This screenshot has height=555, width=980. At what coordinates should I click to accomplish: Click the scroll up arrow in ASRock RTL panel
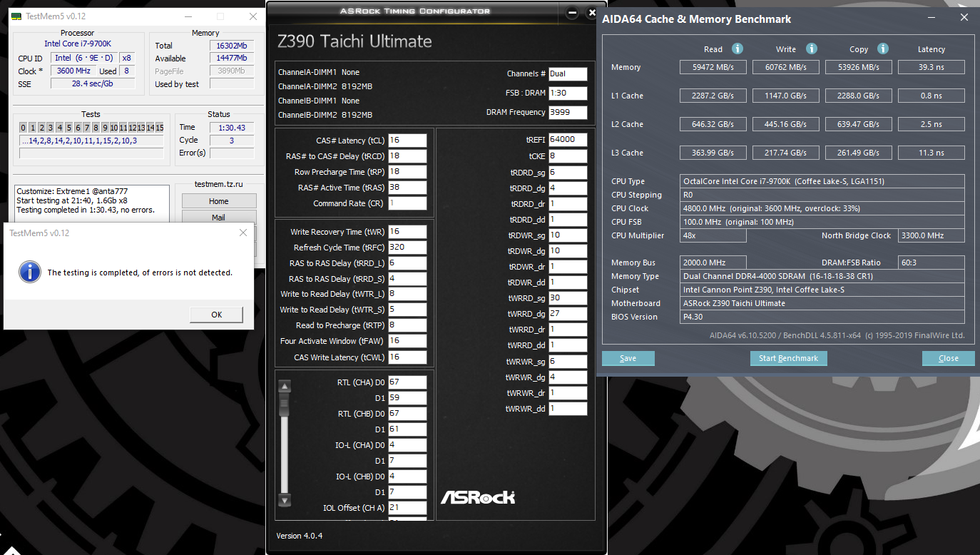pyautogui.click(x=285, y=387)
